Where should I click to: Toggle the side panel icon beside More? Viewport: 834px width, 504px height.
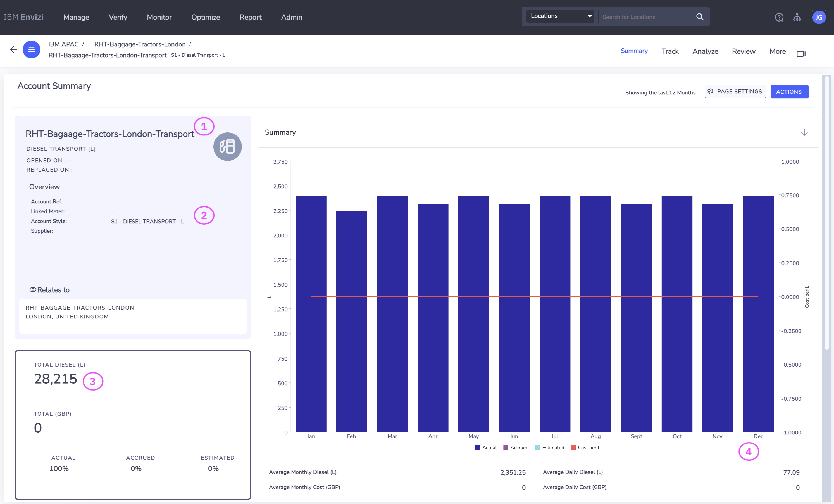click(801, 54)
